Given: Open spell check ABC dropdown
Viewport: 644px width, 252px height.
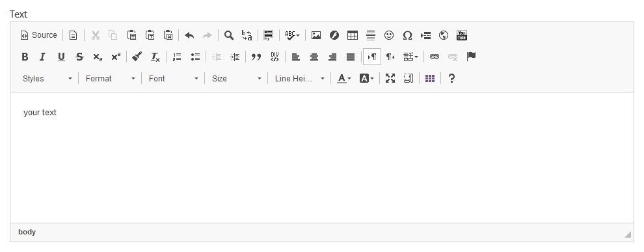Looking at the screenshot, I should coord(292,35).
